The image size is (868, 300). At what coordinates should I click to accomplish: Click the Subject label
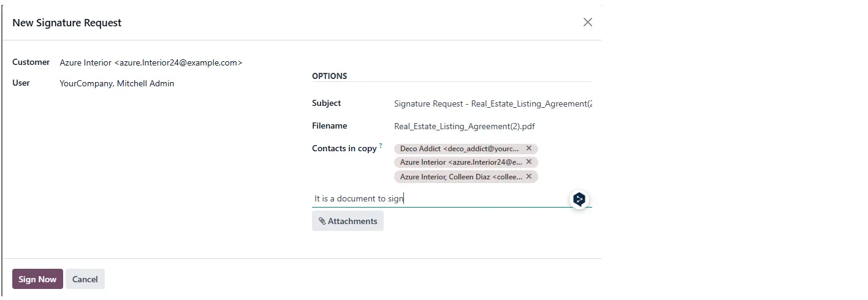[327, 103]
